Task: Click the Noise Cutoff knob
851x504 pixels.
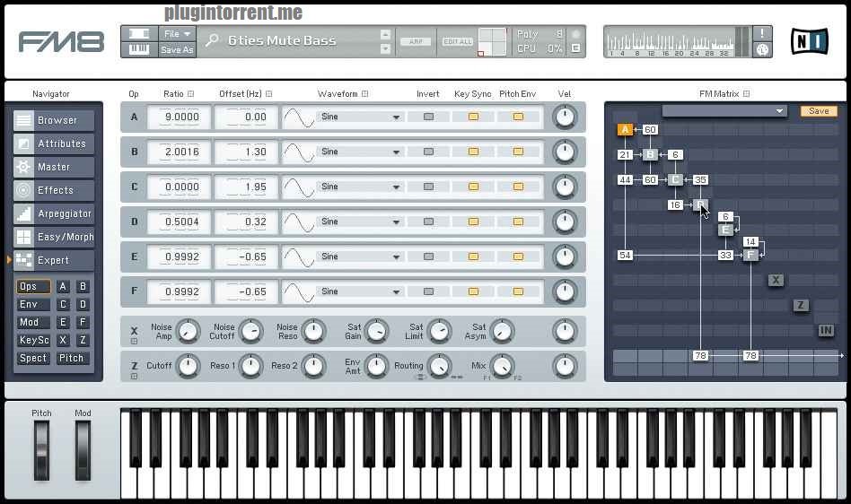Action: (250, 331)
